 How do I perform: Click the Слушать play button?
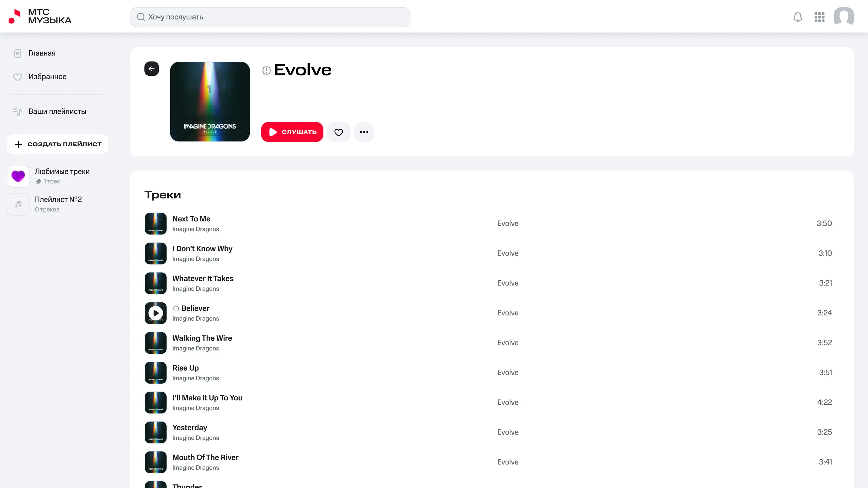point(292,132)
